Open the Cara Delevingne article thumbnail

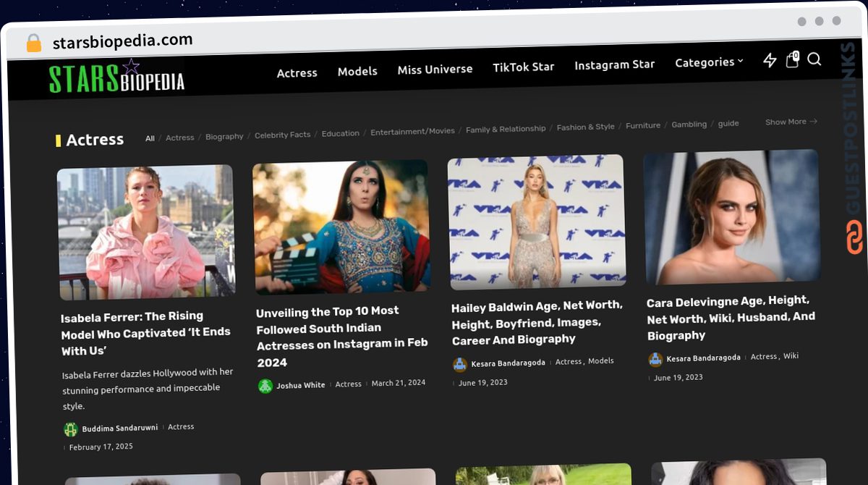pyautogui.click(x=732, y=216)
